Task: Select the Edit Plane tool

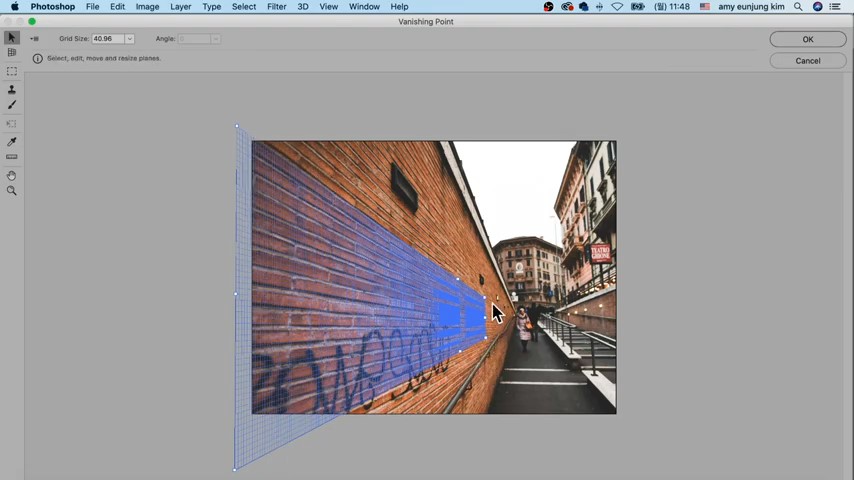Action: pyautogui.click(x=12, y=38)
